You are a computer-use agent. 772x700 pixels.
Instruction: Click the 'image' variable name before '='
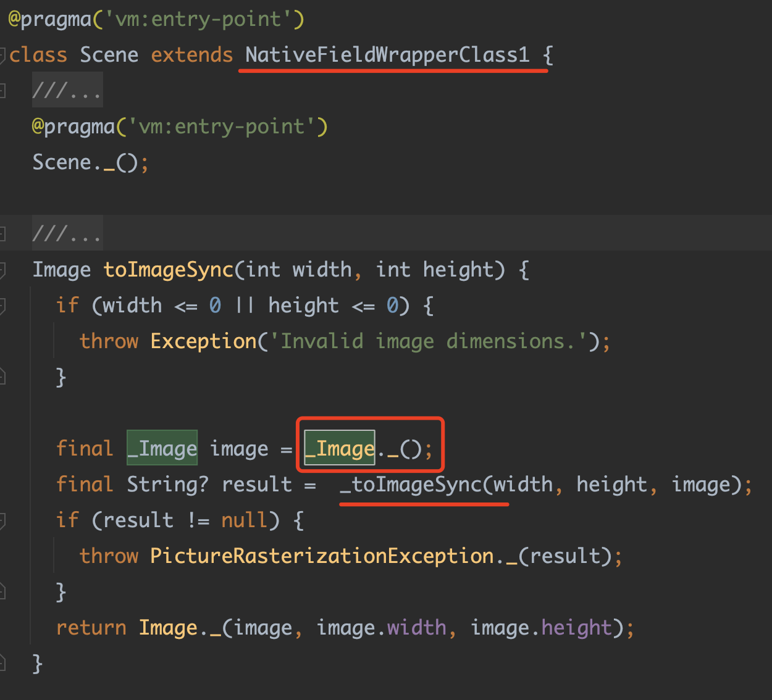click(239, 449)
